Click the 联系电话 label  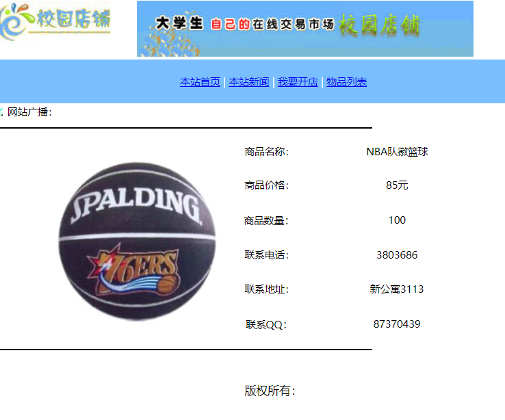(266, 255)
